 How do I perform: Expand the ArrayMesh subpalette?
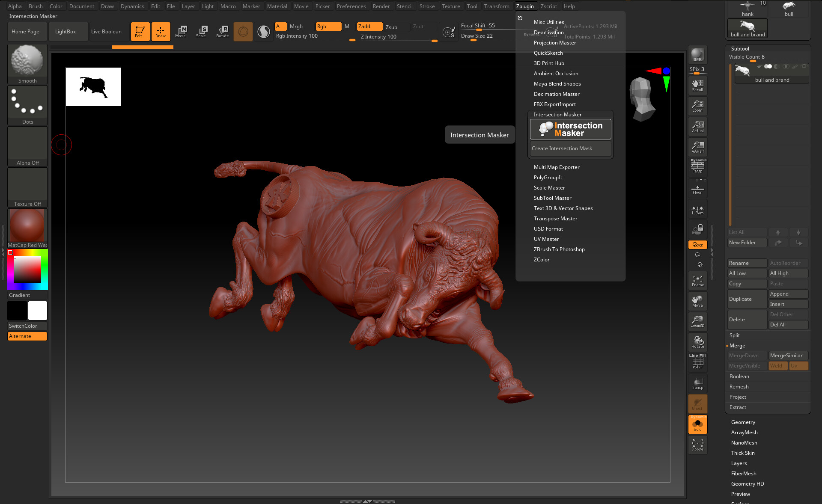click(744, 433)
